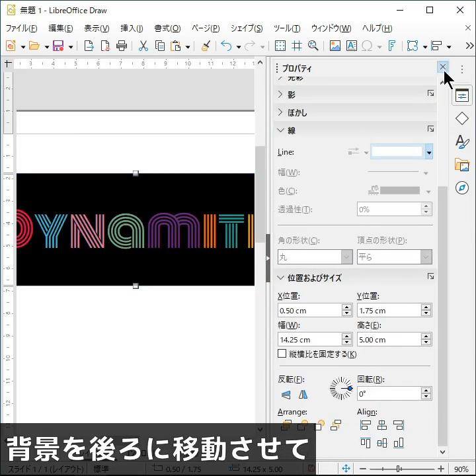The image size is (476, 476).
Task: Open the ファイル menu
Action: (x=22, y=28)
